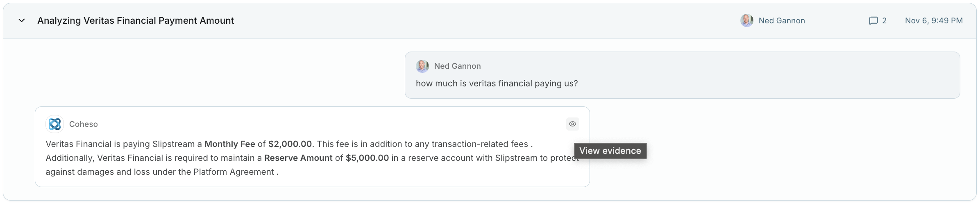Open the comments bubble icon in the header
The height and width of the screenshot is (203, 980).
873,20
